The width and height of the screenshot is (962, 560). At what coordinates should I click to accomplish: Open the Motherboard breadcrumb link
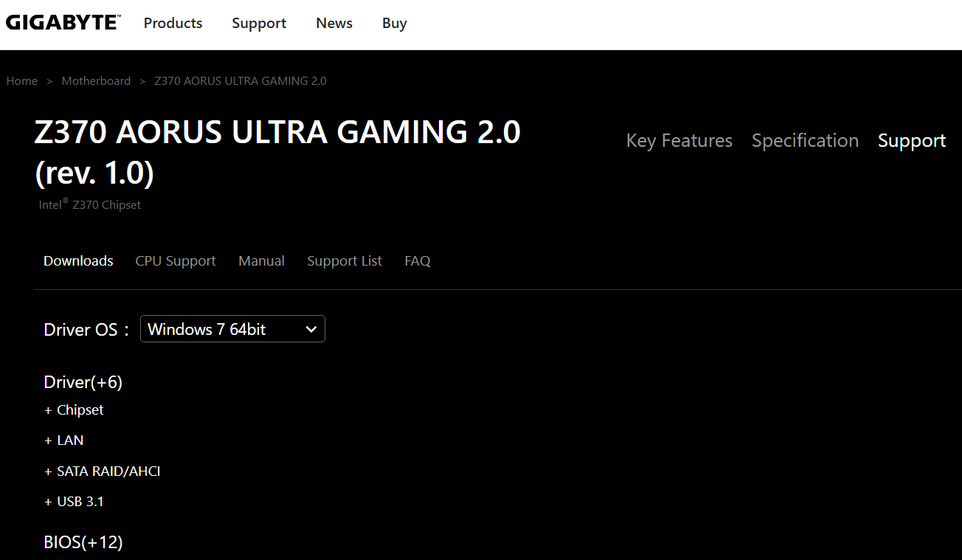tap(96, 81)
